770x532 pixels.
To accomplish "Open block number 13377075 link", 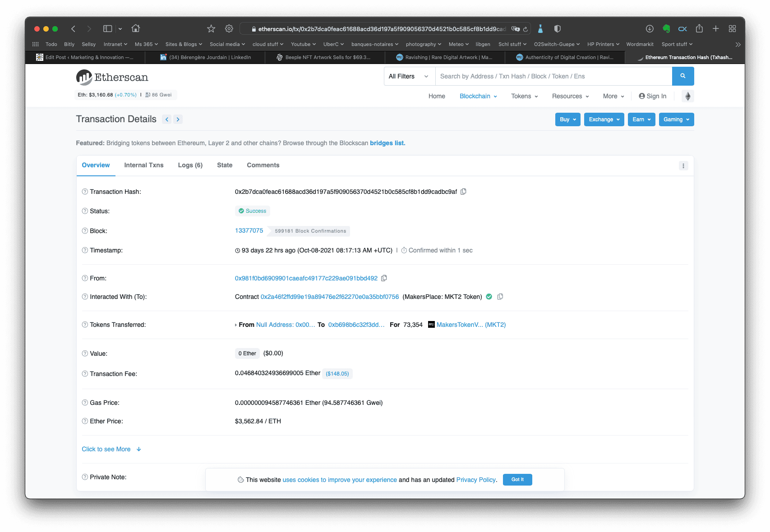I will click(249, 230).
